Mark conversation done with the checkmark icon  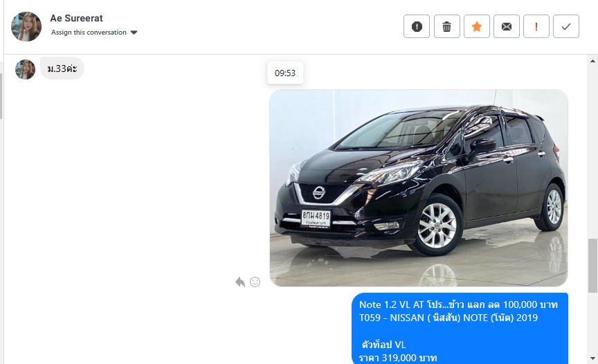[566, 26]
